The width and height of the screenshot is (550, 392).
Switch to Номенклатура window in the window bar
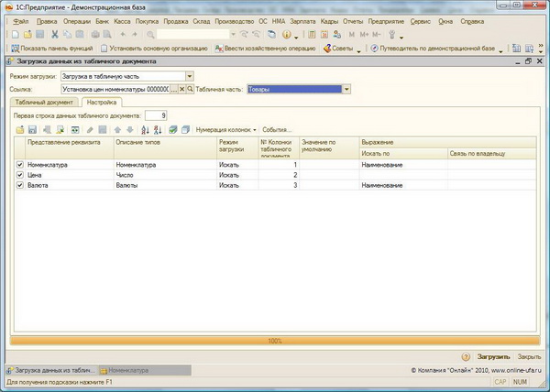[x=145, y=370]
